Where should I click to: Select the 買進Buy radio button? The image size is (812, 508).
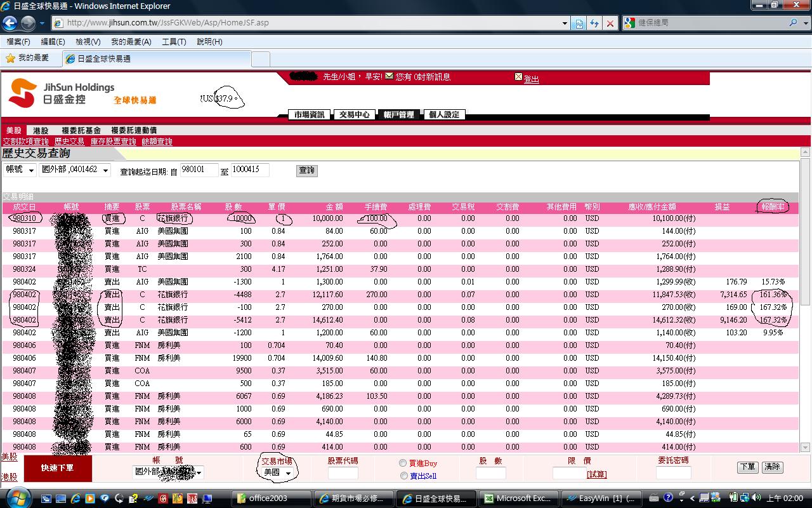coord(403,463)
